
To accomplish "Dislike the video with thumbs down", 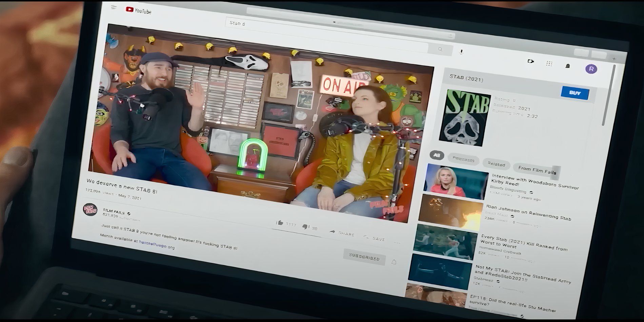I will click(305, 226).
